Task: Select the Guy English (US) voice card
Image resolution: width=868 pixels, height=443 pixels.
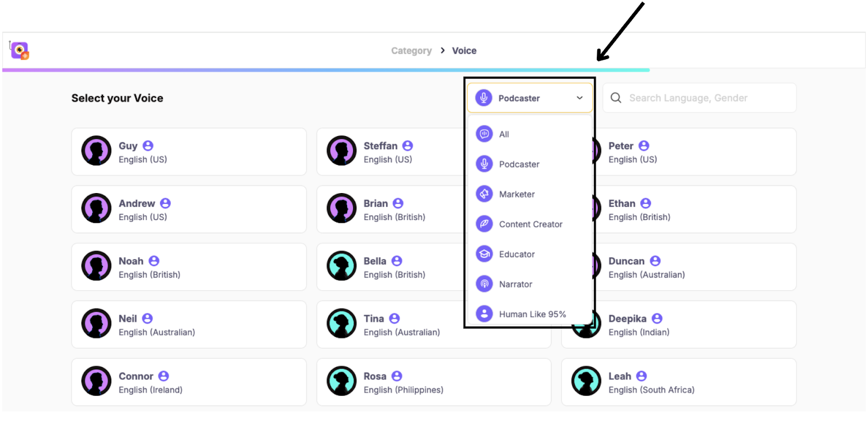Action: 189,152
